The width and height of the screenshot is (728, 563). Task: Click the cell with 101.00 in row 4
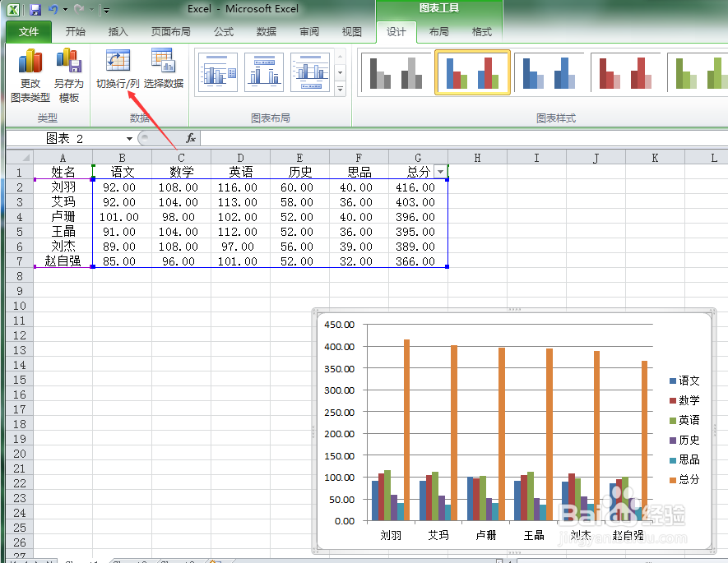tap(122, 217)
